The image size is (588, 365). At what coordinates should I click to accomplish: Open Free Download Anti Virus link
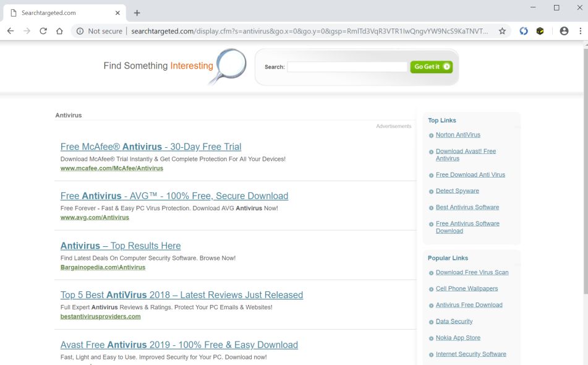tap(471, 174)
